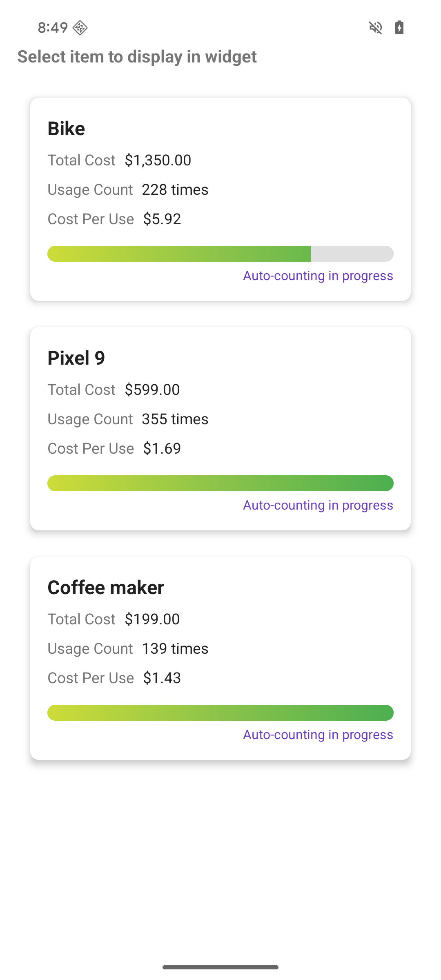The width and height of the screenshot is (441, 980).
Task: Select the Bike item card title
Action: [66, 129]
